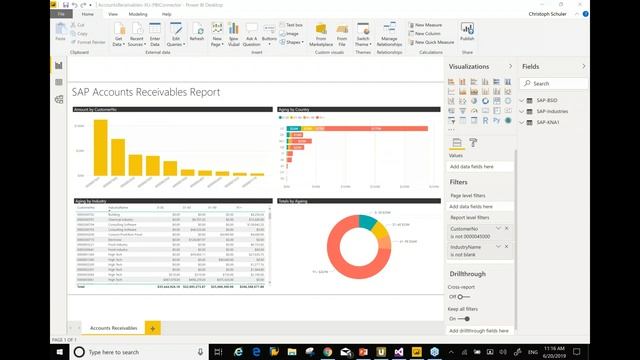640x360 pixels.
Task: Expand the CustomerNo filter card
Action: pyautogui.click(x=498, y=229)
